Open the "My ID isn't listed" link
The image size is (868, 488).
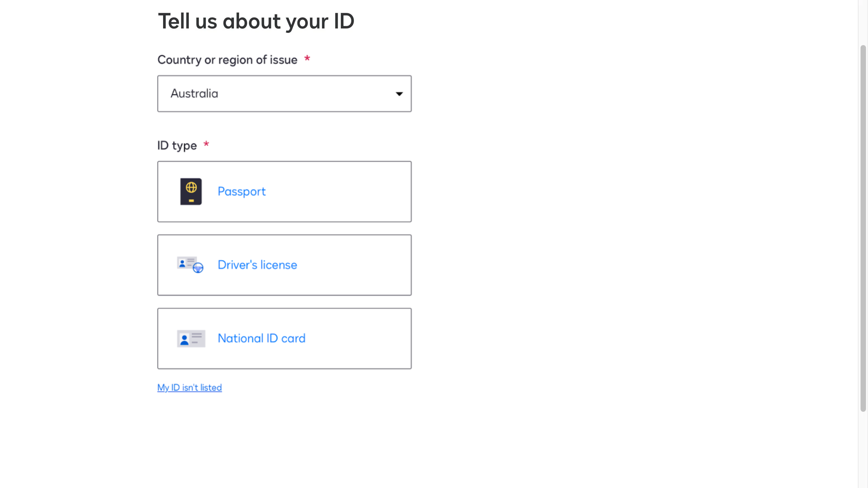(190, 387)
